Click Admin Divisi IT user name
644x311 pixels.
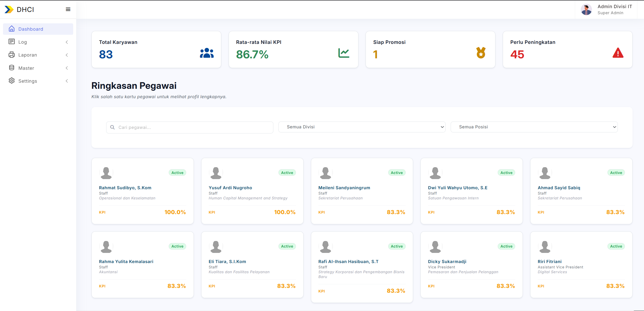point(615,7)
